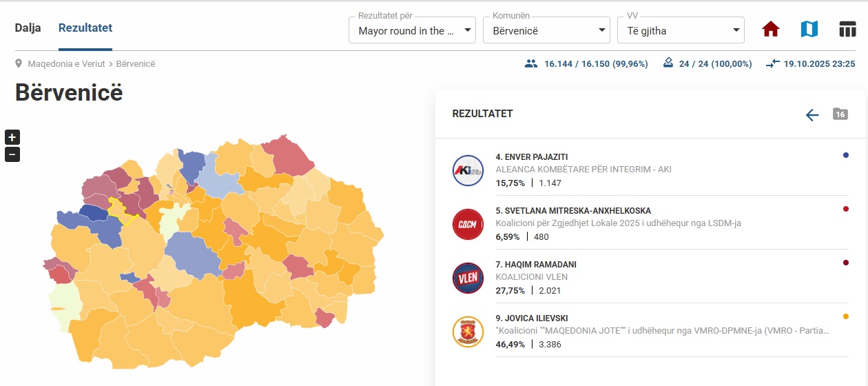
Task: Click the SDSM party logo
Action: coord(468,224)
